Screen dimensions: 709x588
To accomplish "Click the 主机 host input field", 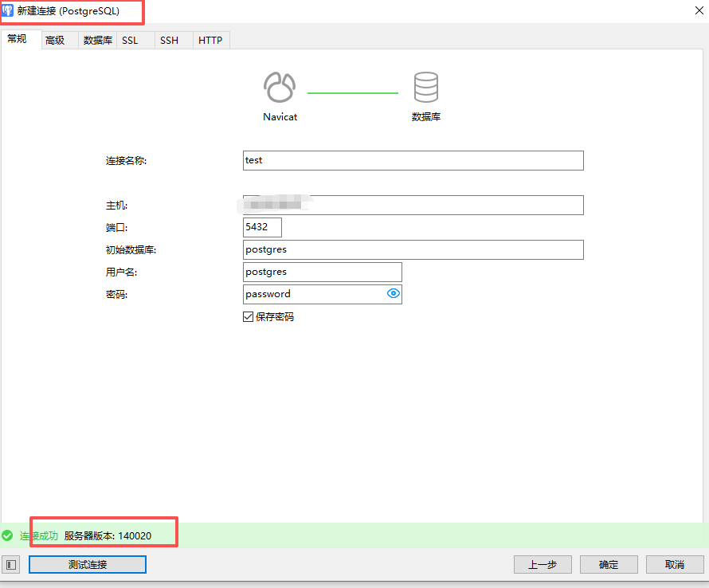I will pyautogui.click(x=413, y=205).
